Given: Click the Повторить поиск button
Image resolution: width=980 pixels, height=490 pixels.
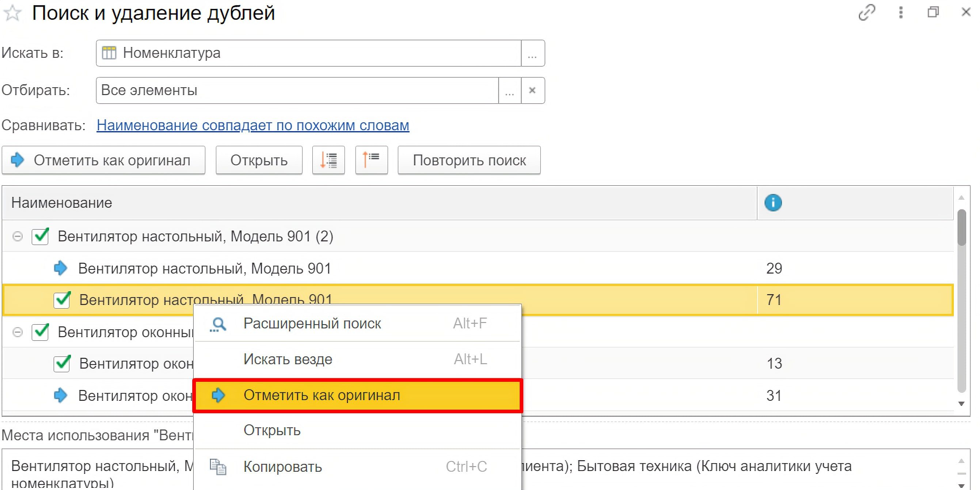Looking at the screenshot, I should [469, 160].
